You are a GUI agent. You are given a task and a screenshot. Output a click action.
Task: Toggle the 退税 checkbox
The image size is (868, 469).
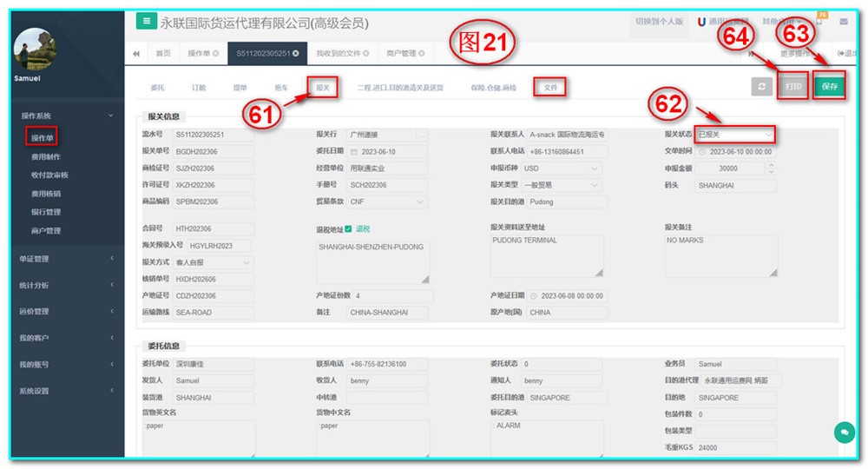[348, 228]
